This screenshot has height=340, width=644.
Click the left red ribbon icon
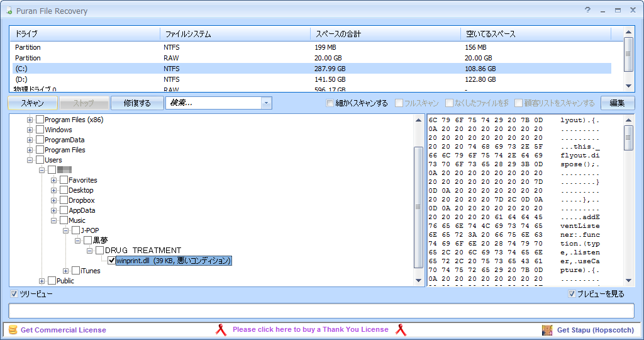[x=221, y=330]
